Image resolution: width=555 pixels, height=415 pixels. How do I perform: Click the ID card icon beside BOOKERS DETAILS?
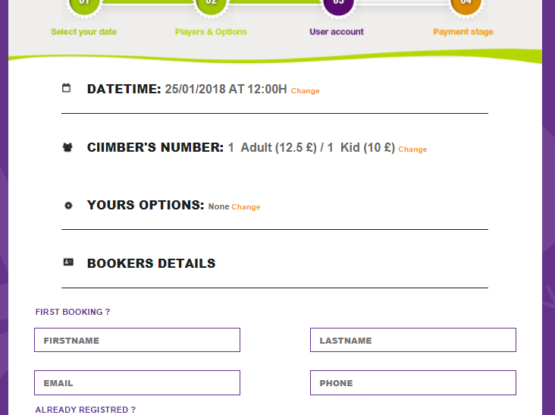[x=68, y=262]
